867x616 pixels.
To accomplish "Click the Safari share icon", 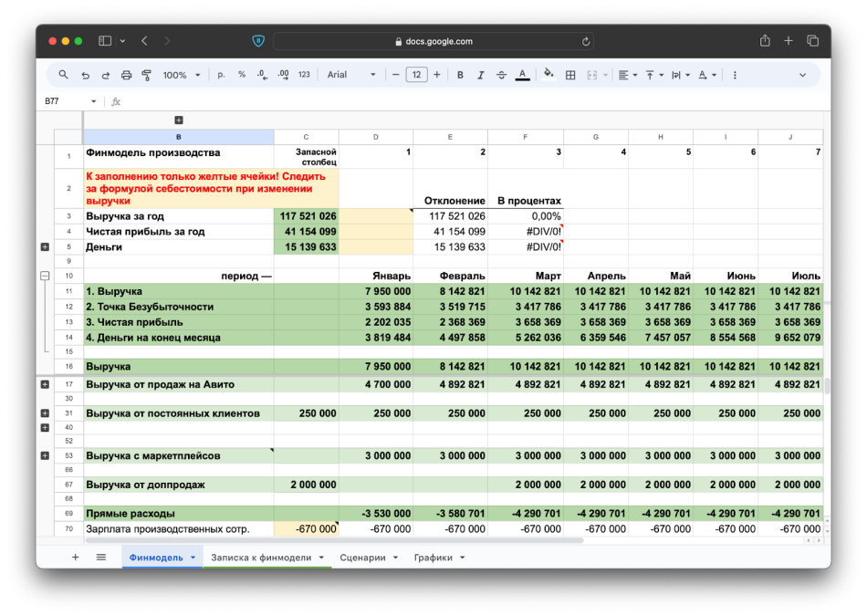I will 765,41.
